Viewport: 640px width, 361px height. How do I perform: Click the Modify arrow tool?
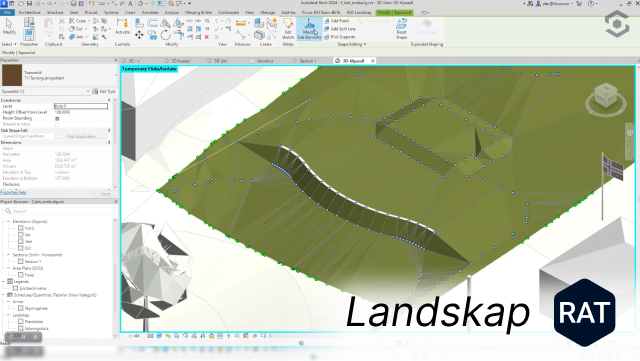(9, 27)
